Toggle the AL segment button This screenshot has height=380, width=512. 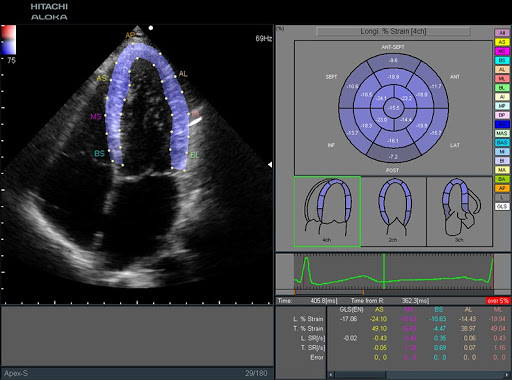[x=502, y=70]
